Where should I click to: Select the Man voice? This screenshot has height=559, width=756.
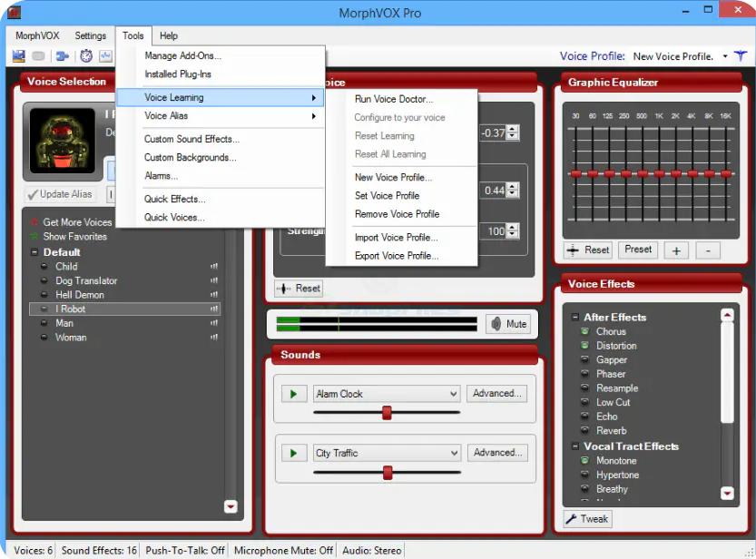[64, 323]
